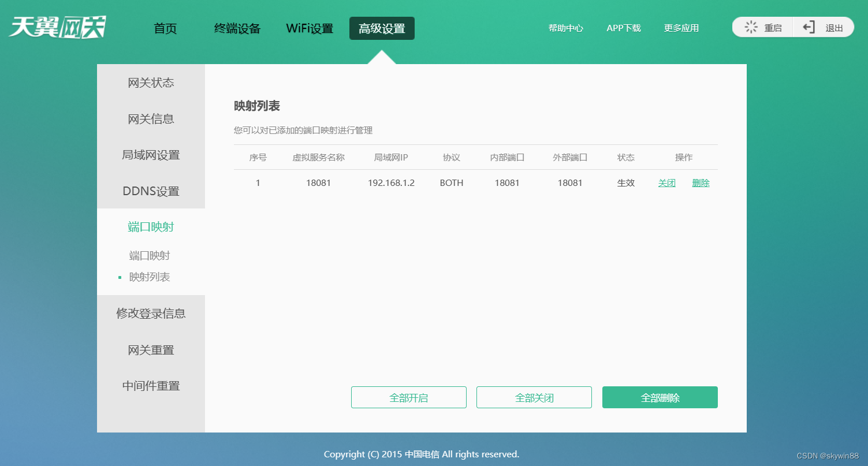The width and height of the screenshot is (868, 466).
Task: Click the 局域网IP column header
Action: pos(391,158)
